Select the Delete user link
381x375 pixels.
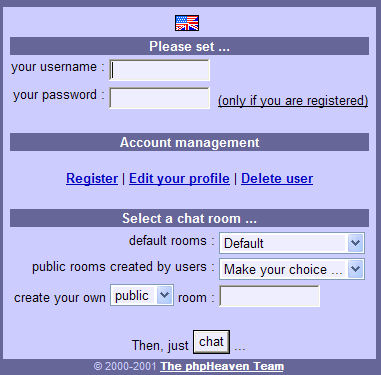[277, 178]
